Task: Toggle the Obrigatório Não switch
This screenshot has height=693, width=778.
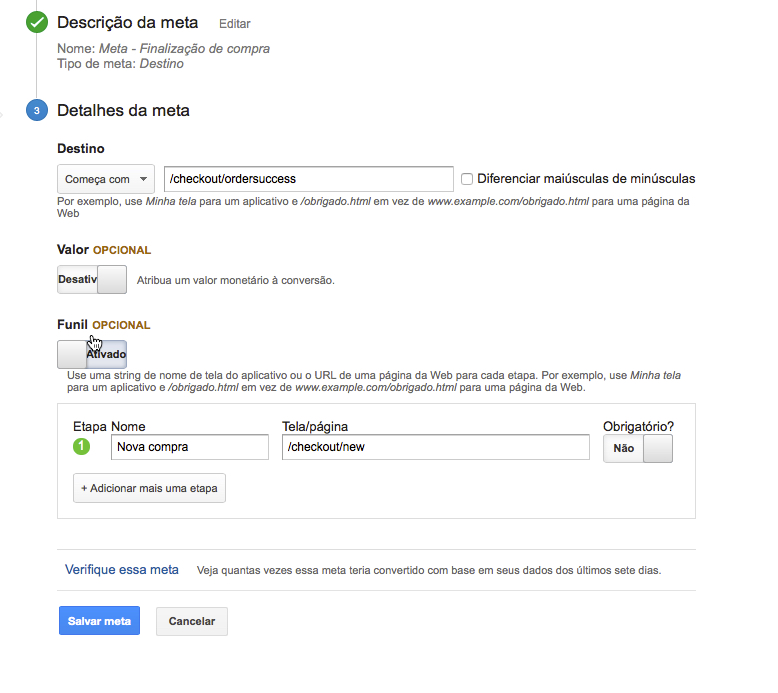Action: (x=638, y=448)
